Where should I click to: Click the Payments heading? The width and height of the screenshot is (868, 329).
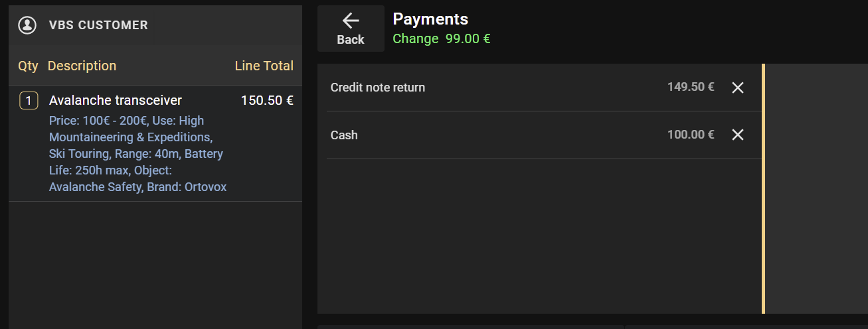coord(430,19)
